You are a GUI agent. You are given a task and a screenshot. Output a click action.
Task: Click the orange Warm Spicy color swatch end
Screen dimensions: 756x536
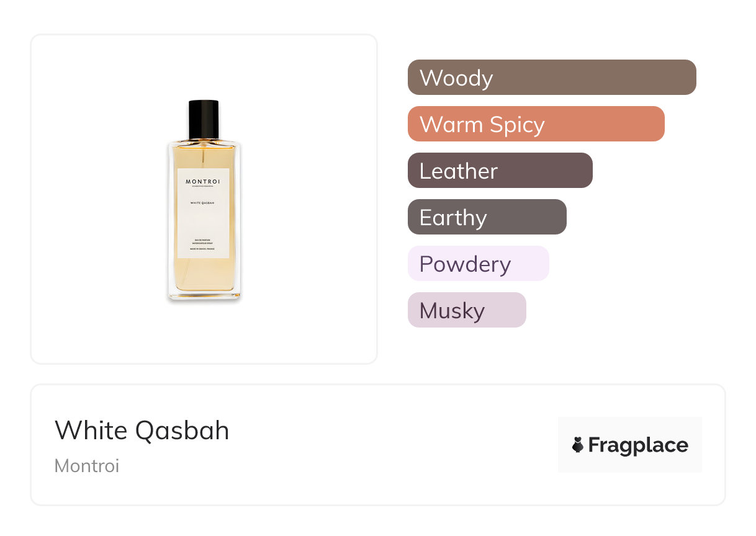tap(652, 124)
